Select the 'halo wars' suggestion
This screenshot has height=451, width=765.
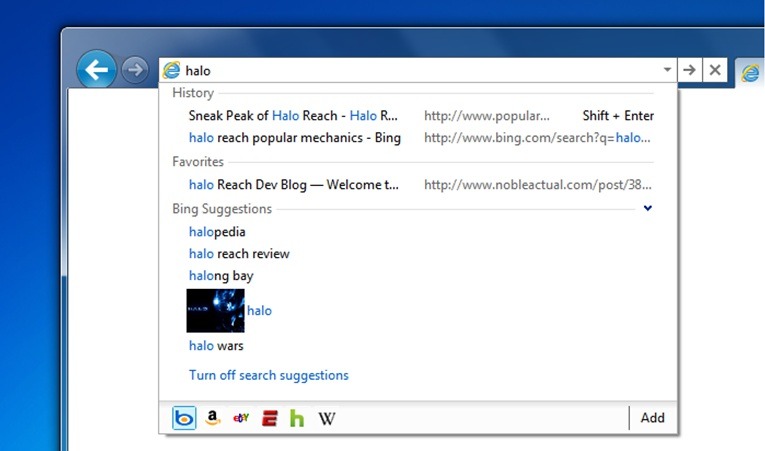216,346
